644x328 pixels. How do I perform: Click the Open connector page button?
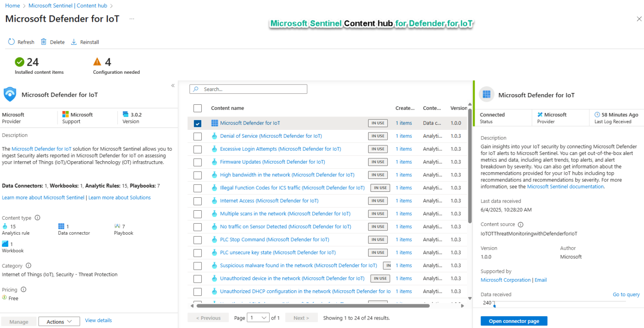click(514, 320)
